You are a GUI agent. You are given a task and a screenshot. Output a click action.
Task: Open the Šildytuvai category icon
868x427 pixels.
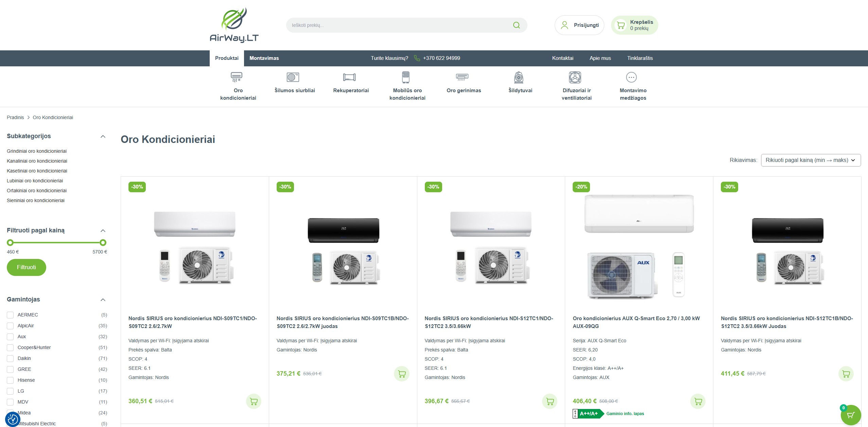[x=519, y=77]
